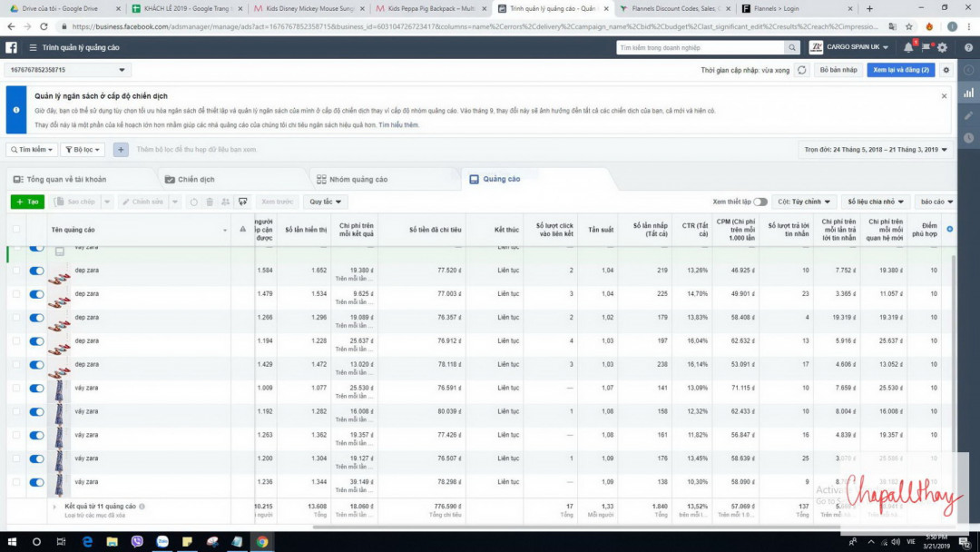Open the Số liệu chia nhỏ breakdown dropdown

click(875, 202)
